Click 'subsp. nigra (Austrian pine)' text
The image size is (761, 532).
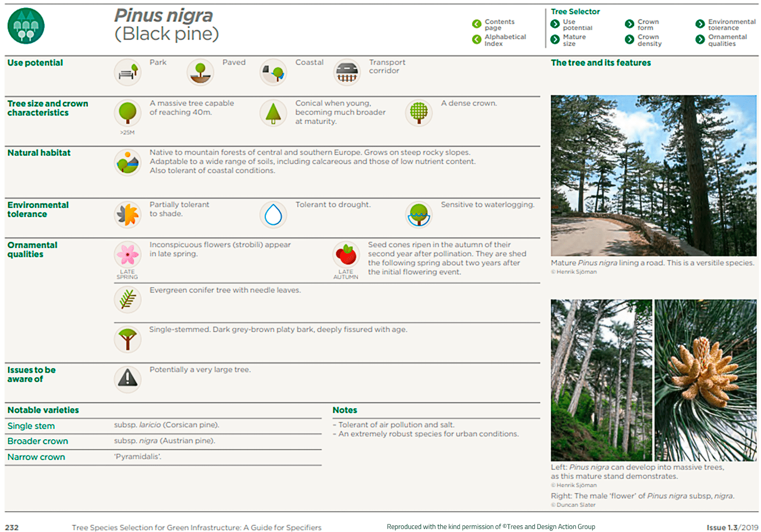[x=164, y=441]
